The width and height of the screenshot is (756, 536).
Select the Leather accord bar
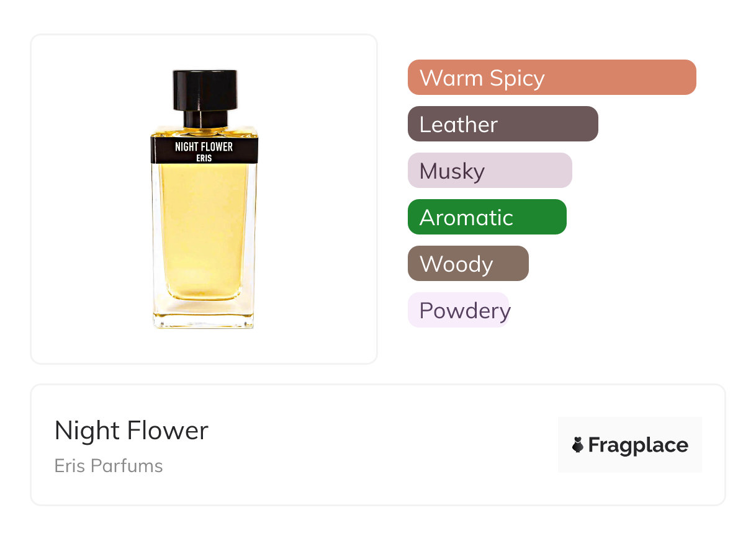coord(502,124)
